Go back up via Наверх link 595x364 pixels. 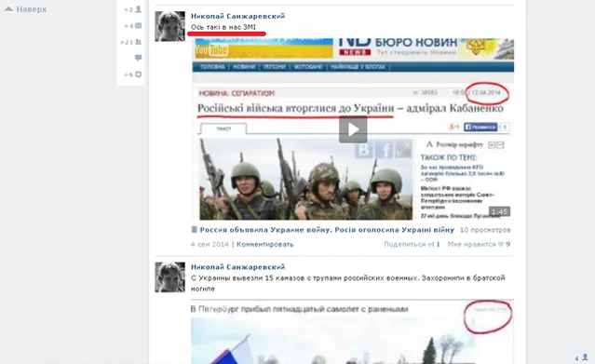pos(25,9)
